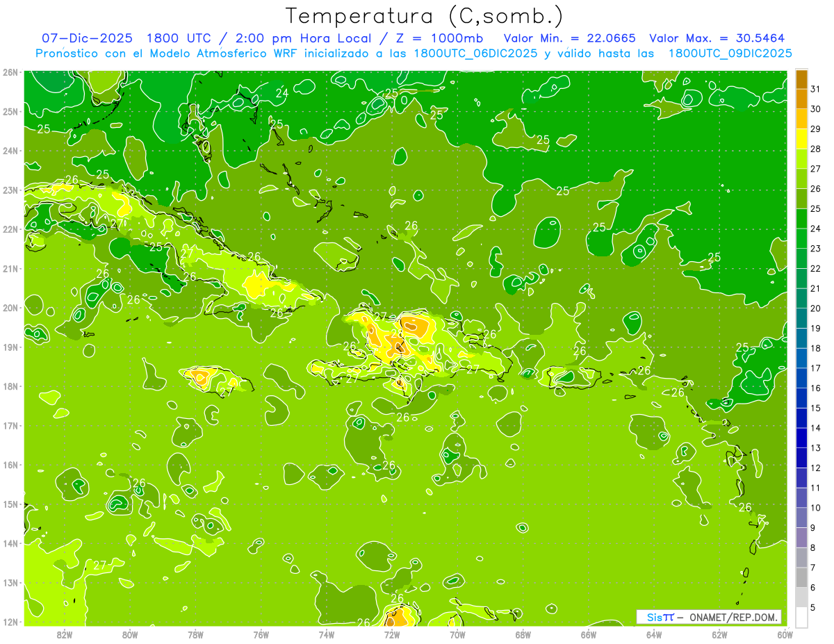
Task: Click the latitude axis label '18N'
Action: (10, 386)
